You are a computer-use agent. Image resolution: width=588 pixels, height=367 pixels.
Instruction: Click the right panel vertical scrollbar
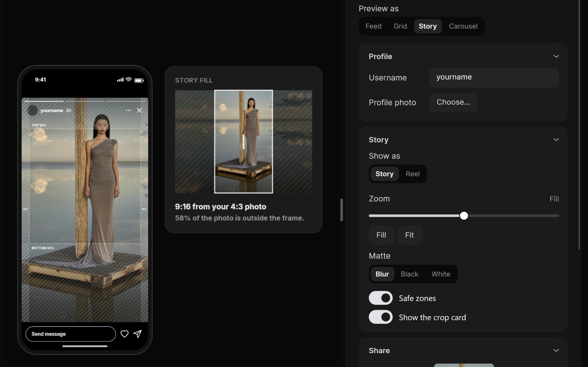tap(579, 125)
